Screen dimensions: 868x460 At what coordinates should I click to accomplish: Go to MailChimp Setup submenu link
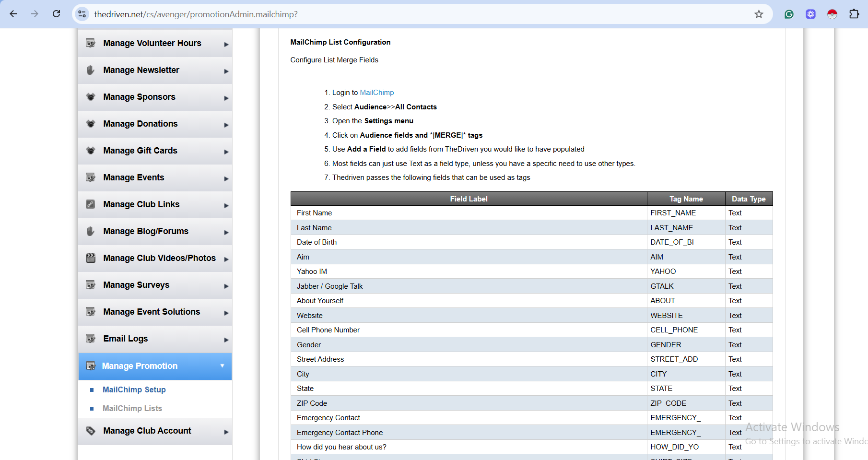point(134,389)
